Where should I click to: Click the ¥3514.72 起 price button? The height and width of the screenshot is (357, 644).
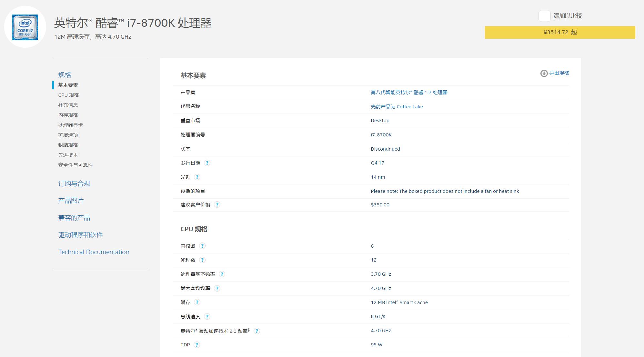click(x=560, y=32)
